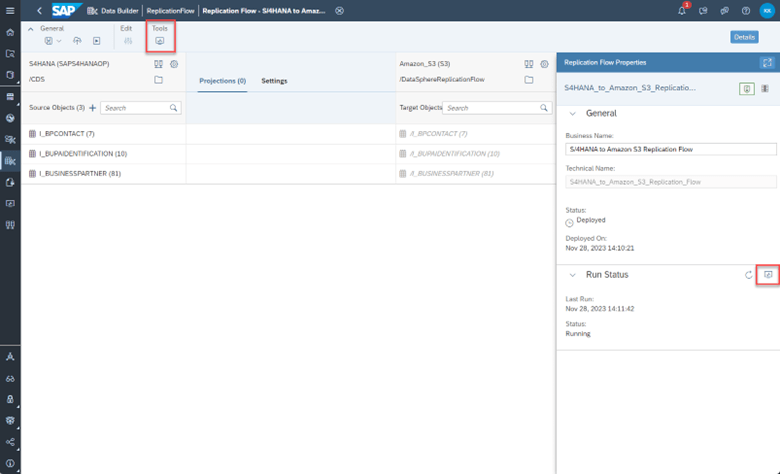Open highlighted Data Builder sidebar icon
This screenshot has width=780, height=474.
(10, 161)
